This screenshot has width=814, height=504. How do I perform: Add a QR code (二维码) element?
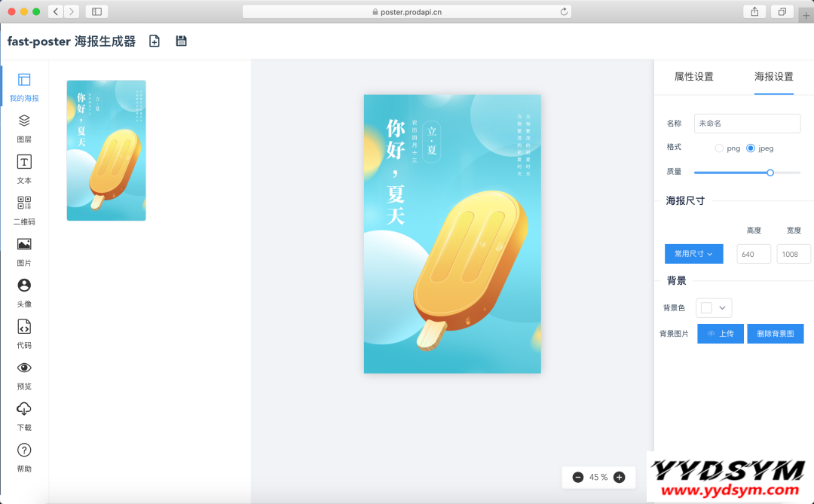click(x=24, y=209)
